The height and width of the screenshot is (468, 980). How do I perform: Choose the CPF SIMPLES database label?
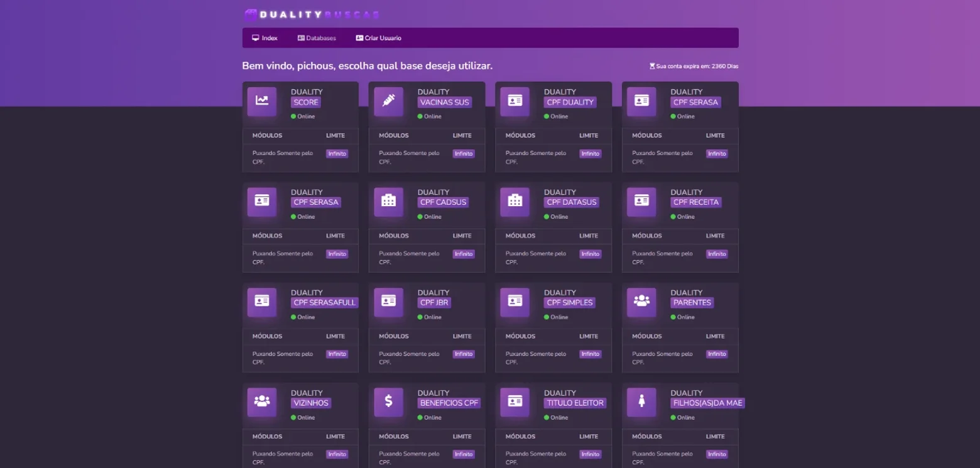tap(570, 303)
